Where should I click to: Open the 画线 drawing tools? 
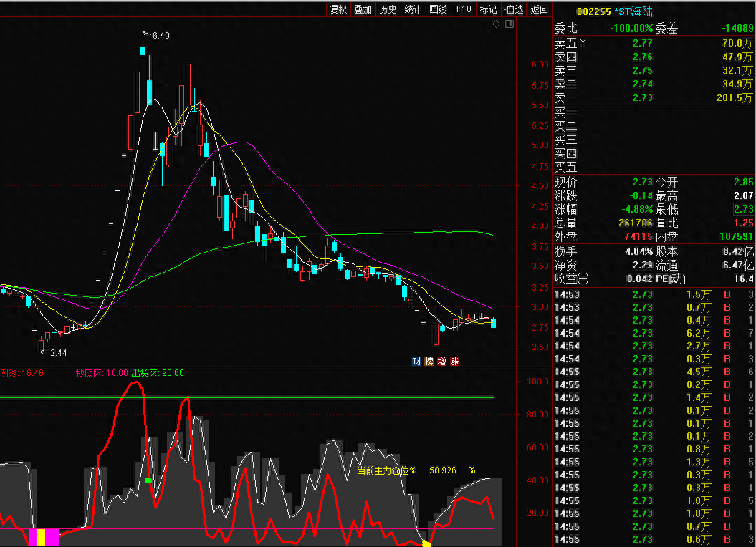pyautogui.click(x=438, y=9)
